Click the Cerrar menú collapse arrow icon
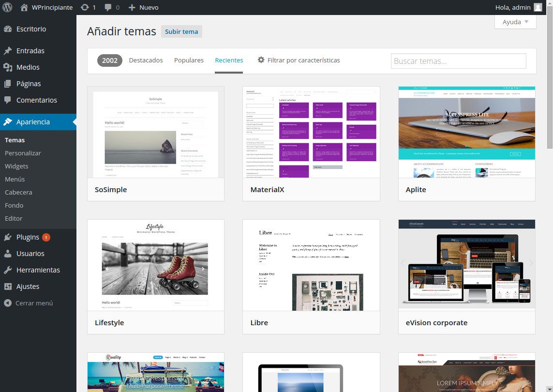Viewport: 553px width, 392px height. click(8, 303)
